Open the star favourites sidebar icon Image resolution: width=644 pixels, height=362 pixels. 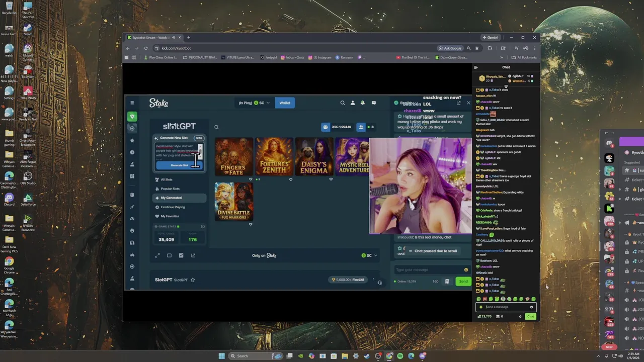tap(132, 140)
